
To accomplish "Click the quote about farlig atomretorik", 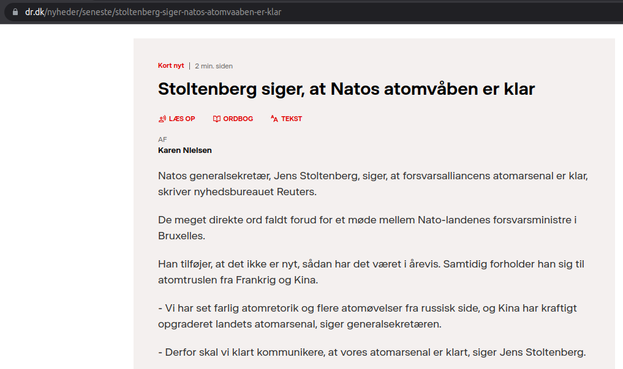I will pyautogui.click(x=367, y=316).
